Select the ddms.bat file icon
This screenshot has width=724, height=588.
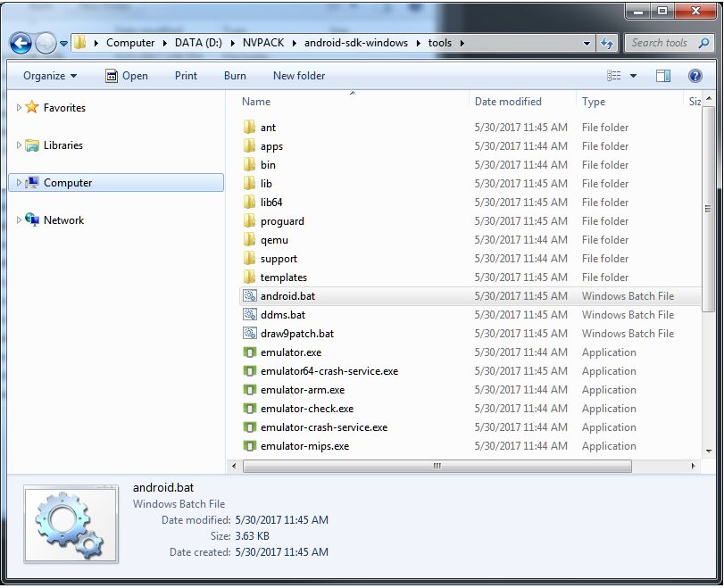251,314
